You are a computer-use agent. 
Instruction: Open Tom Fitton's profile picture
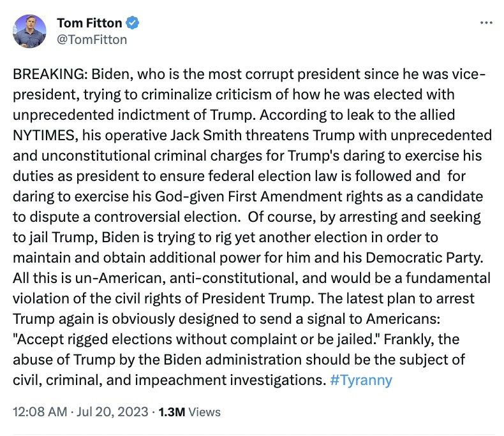29,31
